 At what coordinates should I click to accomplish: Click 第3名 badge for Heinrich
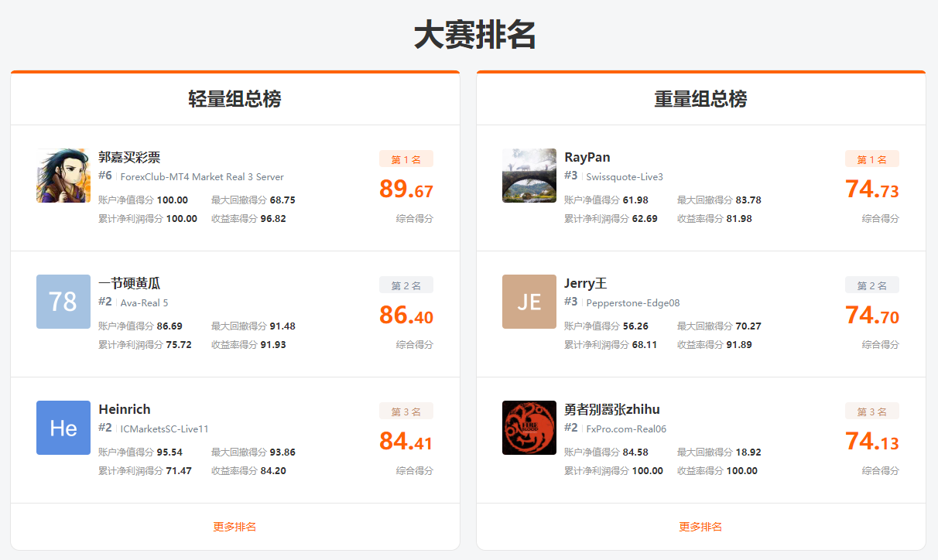point(406,411)
